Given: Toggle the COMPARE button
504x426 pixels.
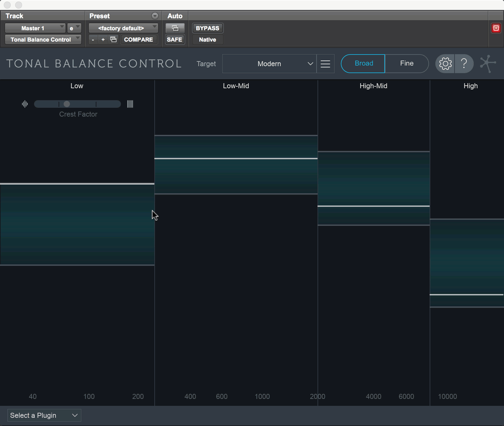Looking at the screenshot, I should (x=139, y=40).
